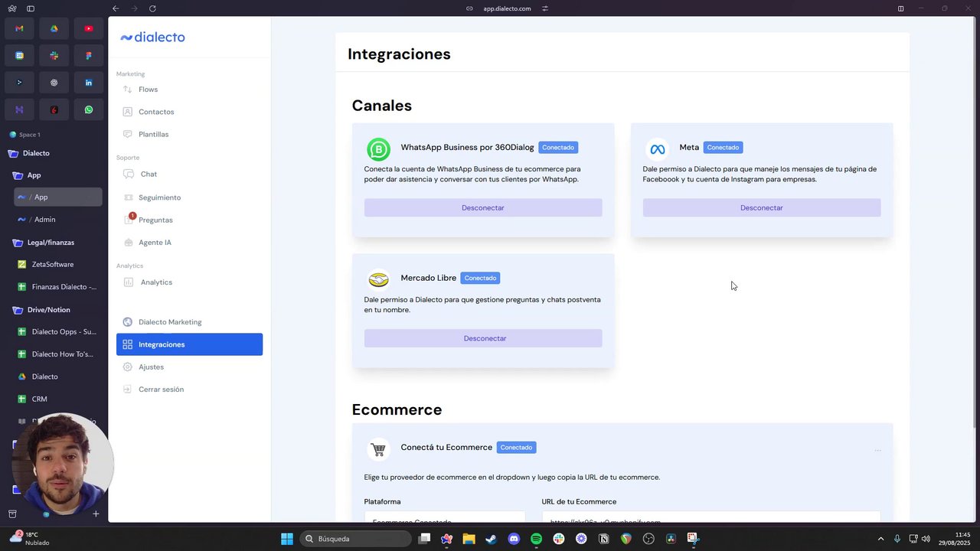Image resolution: width=980 pixels, height=551 pixels.
Task: Click the split view icon in the title bar
Action: tap(900, 8)
